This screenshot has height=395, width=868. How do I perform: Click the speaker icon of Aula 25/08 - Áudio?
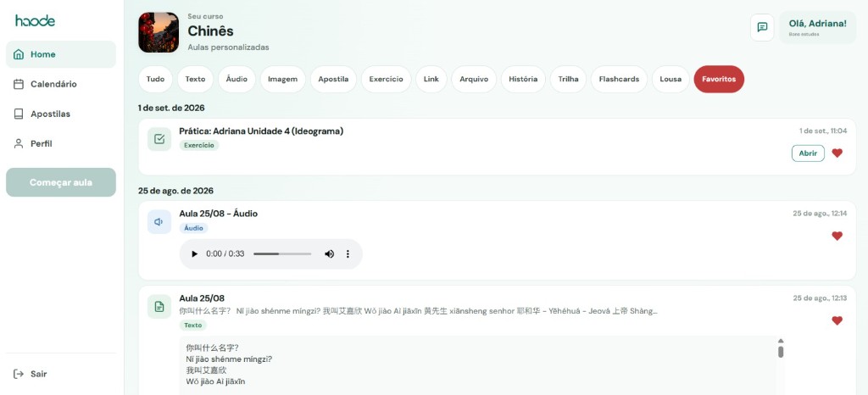[x=159, y=222]
